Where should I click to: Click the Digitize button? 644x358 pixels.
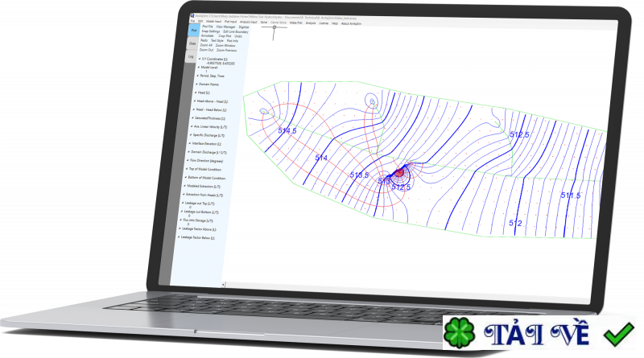tap(244, 26)
